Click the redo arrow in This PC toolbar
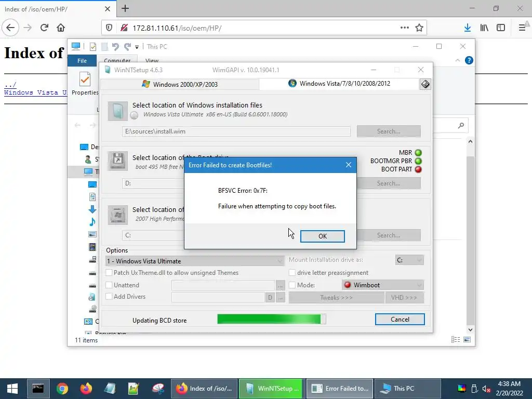The image size is (532, 399). [128, 46]
